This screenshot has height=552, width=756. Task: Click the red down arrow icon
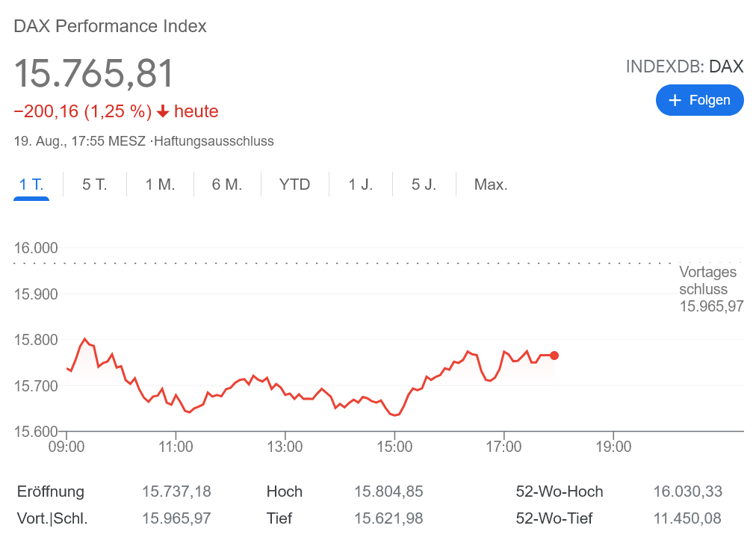[163, 112]
